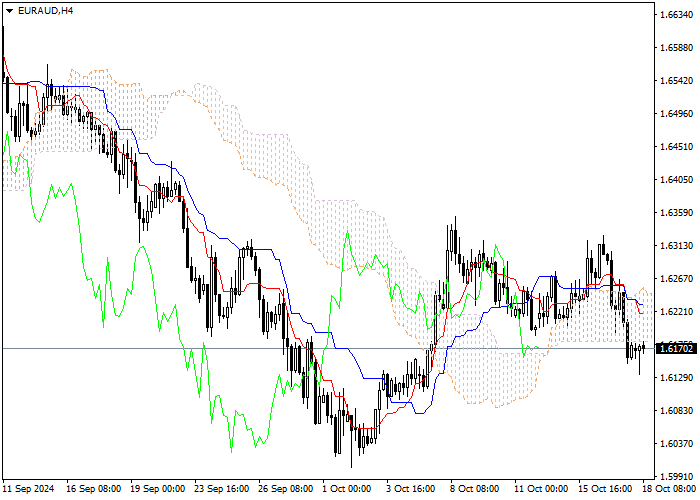
Task: Click the 23 Sep 16:00 time label
Action: tap(222, 489)
